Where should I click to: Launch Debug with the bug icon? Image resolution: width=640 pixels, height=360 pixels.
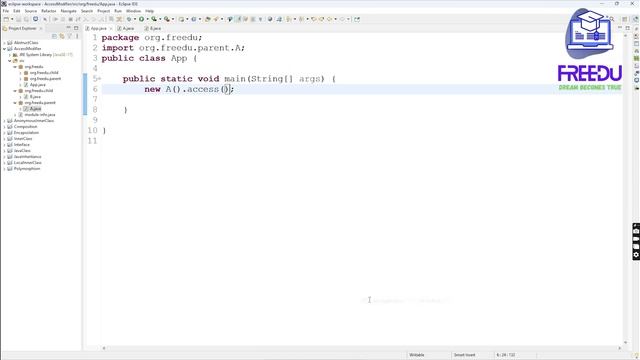[129, 19]
